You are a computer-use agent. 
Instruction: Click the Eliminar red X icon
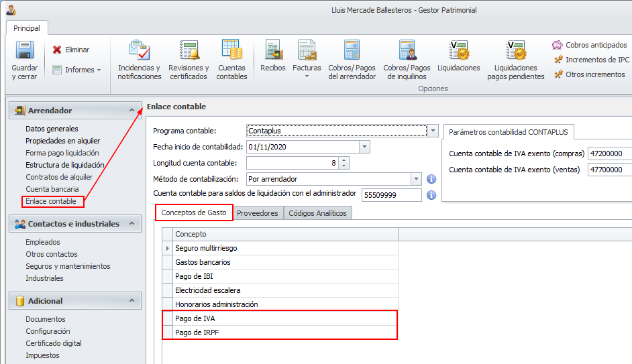(57, 50)
